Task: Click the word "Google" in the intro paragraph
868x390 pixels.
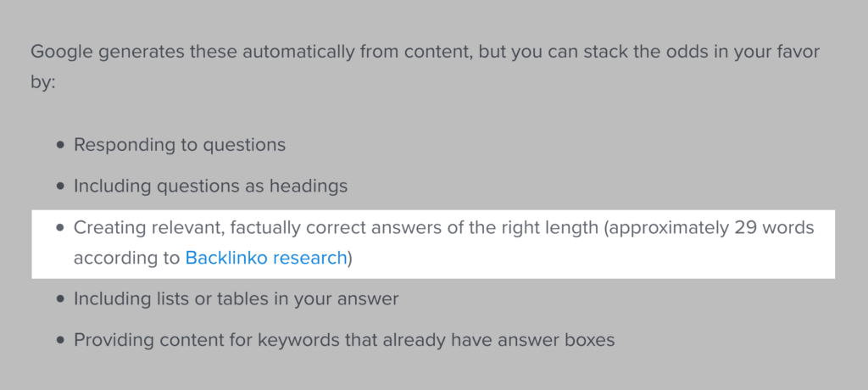Action: (x=63, y=50)
